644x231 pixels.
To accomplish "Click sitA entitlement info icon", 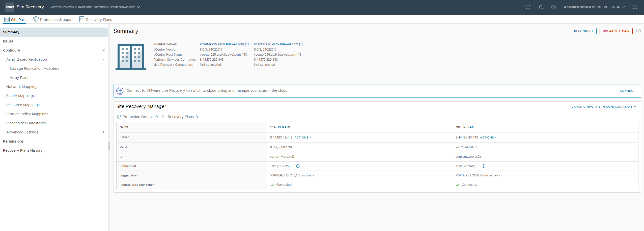I will (x=298, y=166).
